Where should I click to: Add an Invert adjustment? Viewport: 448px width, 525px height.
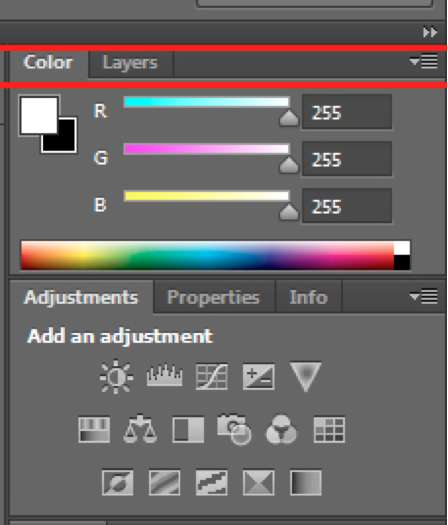118,482
